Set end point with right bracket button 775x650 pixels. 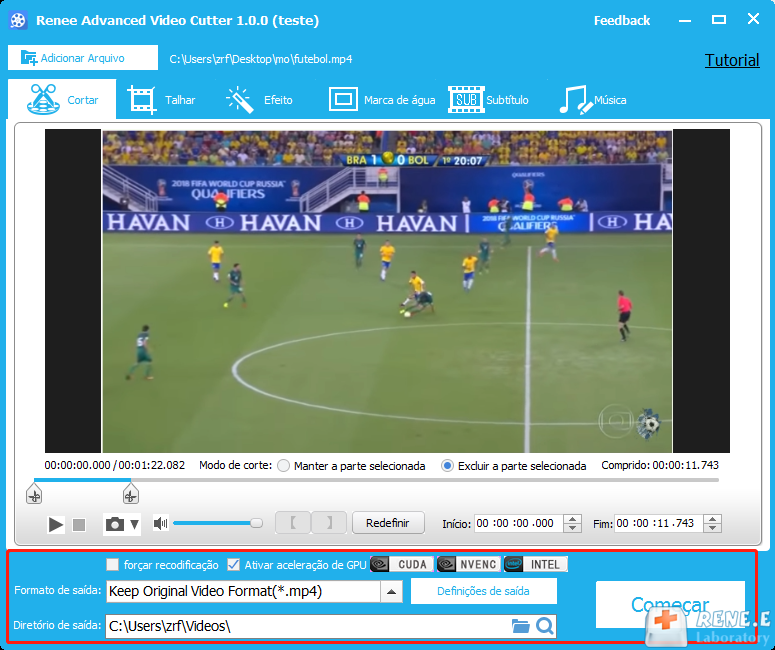329,522
